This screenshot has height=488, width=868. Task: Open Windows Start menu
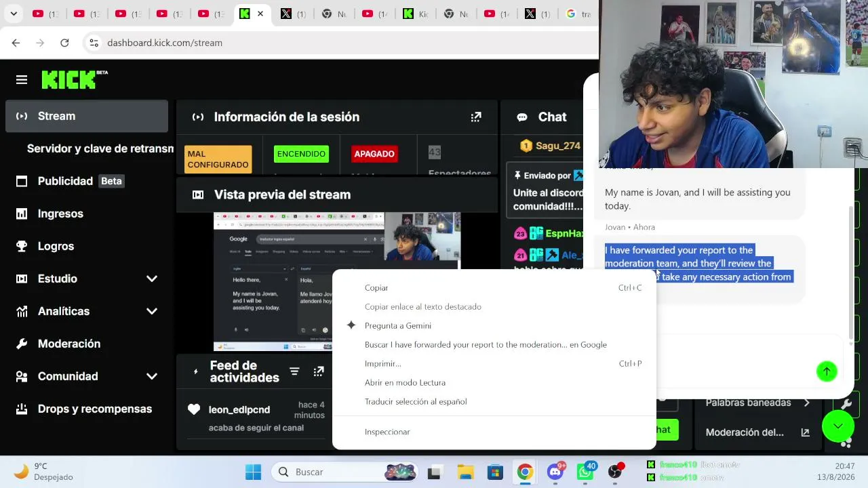click(253, 472)
